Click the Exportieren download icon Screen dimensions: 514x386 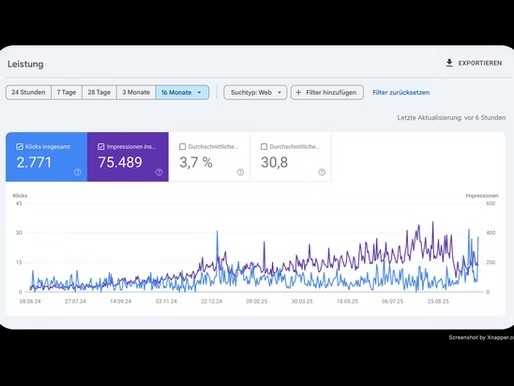click(x=449, y=63)
